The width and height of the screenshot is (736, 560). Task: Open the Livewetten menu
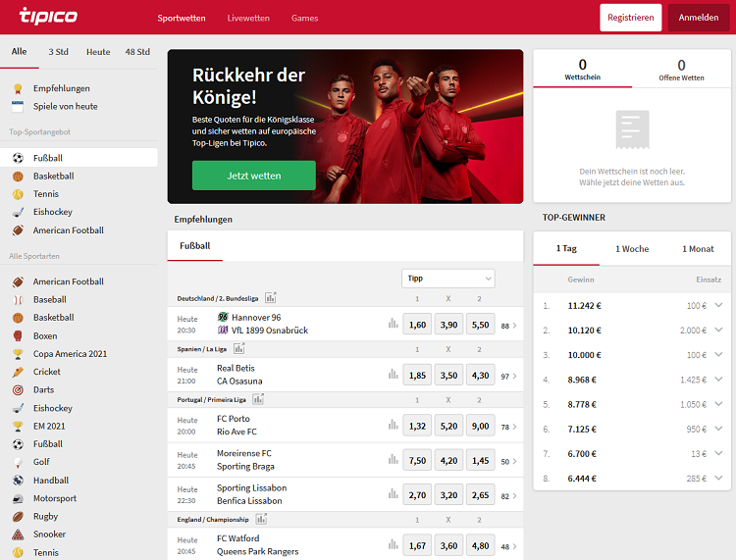pyautogui.click(x=248, y=18)
